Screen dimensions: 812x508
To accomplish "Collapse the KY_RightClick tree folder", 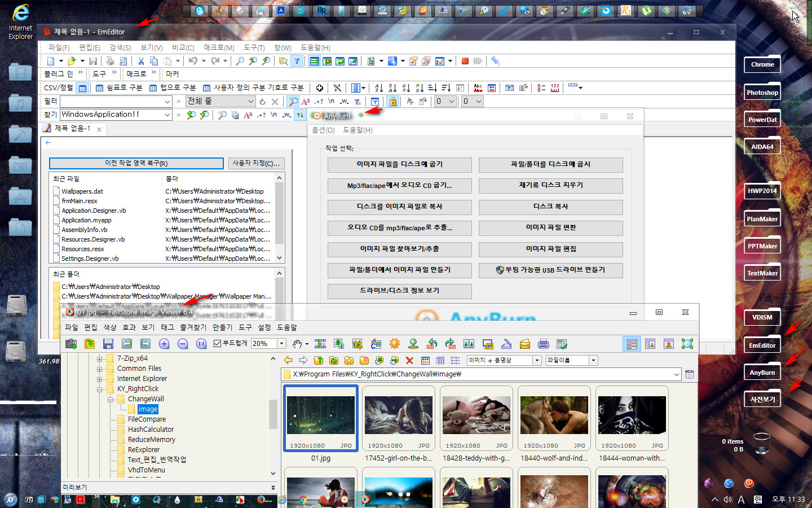I will click(x=99, y=389).
